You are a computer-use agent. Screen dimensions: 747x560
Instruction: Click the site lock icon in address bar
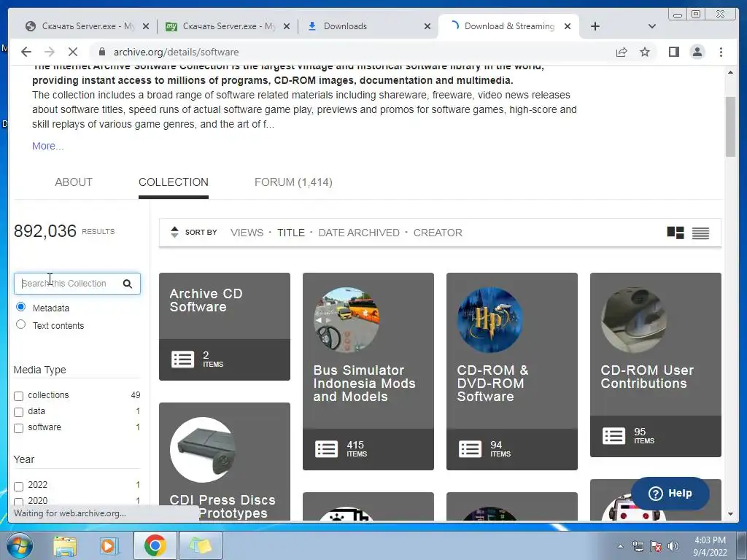point(101,52)
